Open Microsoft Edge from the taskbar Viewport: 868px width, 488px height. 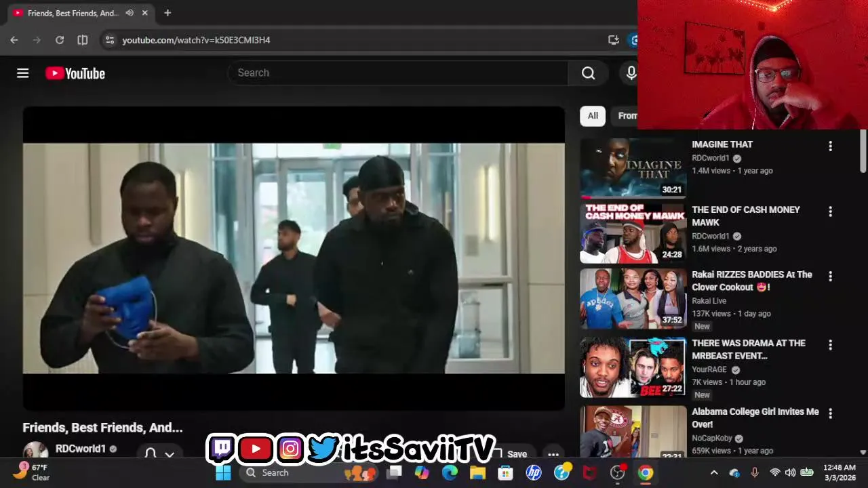pos(450,472)
